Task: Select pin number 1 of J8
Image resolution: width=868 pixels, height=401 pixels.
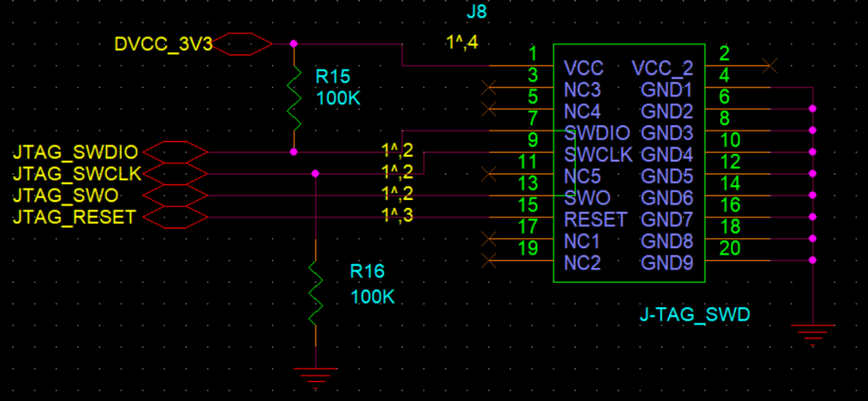Action: click(533, 54)
